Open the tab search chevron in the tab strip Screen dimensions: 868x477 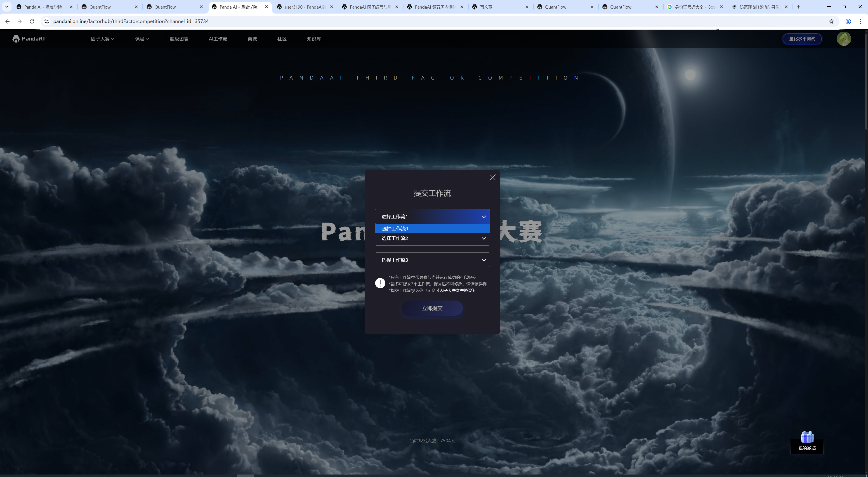7,7
